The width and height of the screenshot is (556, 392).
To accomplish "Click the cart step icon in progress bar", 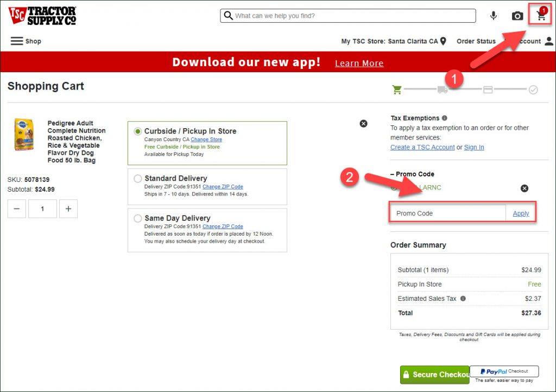I will click(397, 90).
